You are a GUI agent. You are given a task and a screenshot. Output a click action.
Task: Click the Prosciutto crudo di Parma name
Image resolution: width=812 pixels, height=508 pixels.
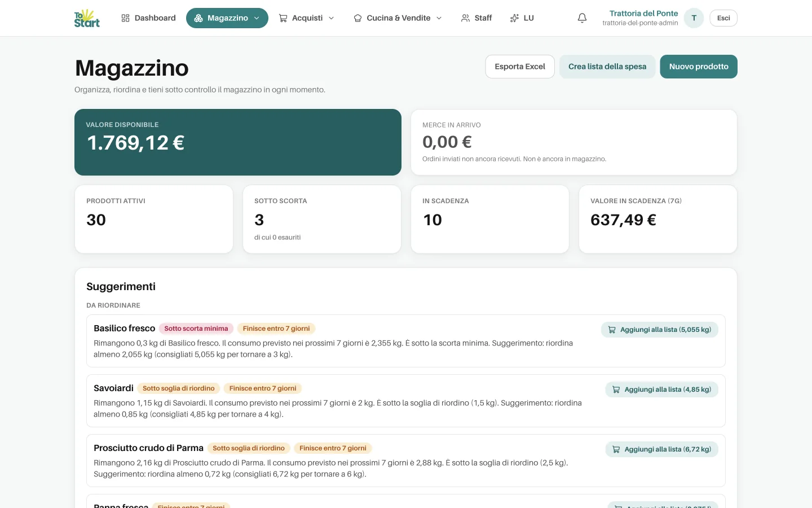click(148, 448)
